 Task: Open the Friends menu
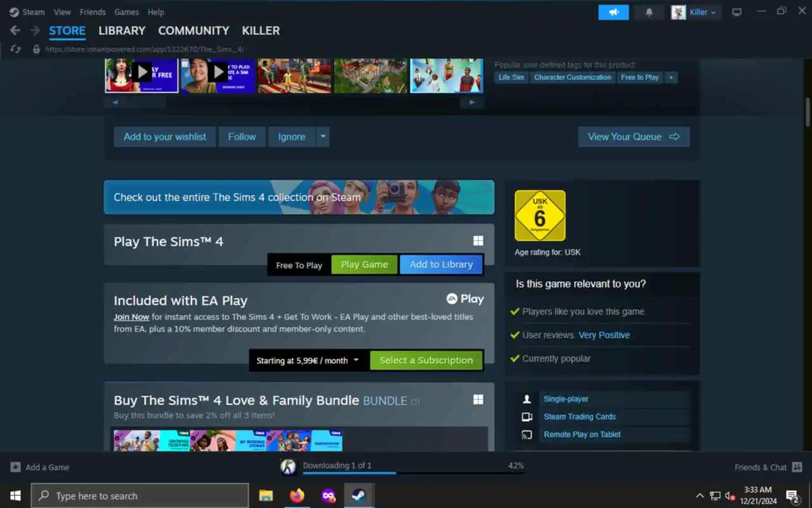pyautogui.click(x=93, y=12)
